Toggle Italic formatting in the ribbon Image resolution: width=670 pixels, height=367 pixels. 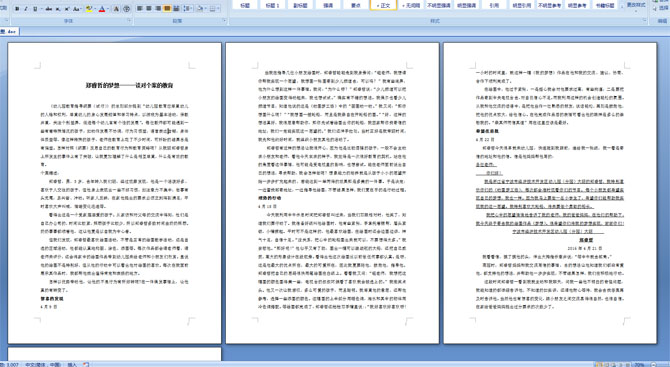coord(26,9)
